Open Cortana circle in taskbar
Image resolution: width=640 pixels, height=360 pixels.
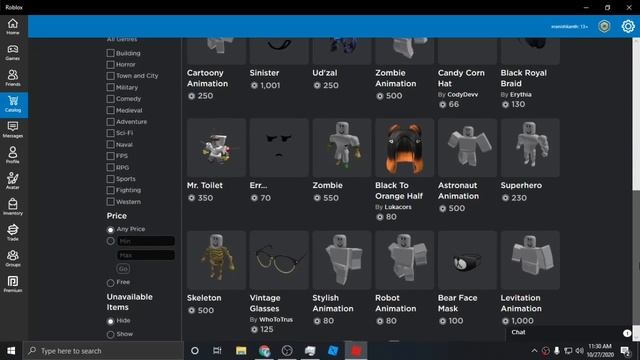click(195, 351)
